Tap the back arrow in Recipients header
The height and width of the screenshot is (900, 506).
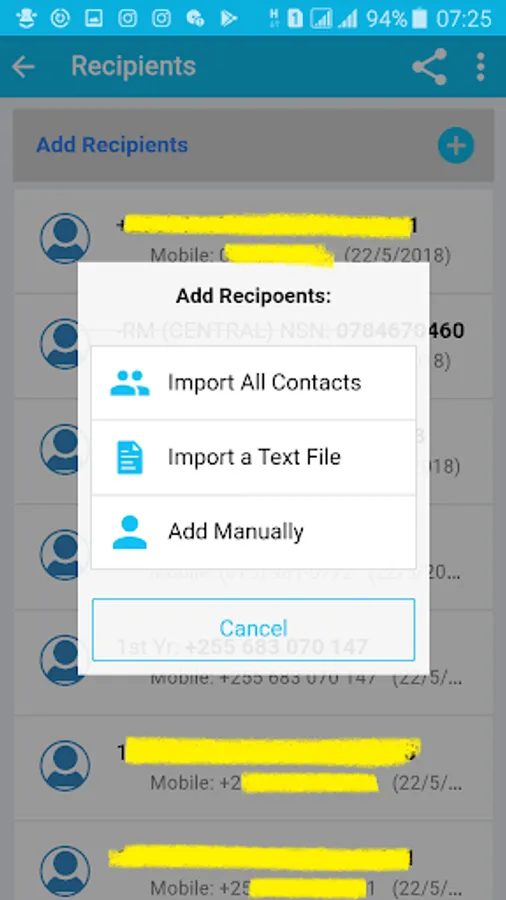click(x=23, y=67)
